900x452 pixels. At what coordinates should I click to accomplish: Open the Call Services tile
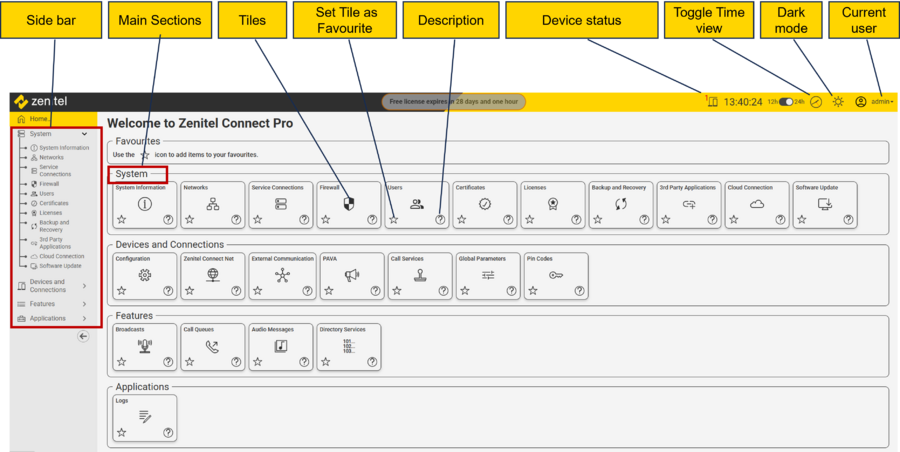(x=420, y=276)
